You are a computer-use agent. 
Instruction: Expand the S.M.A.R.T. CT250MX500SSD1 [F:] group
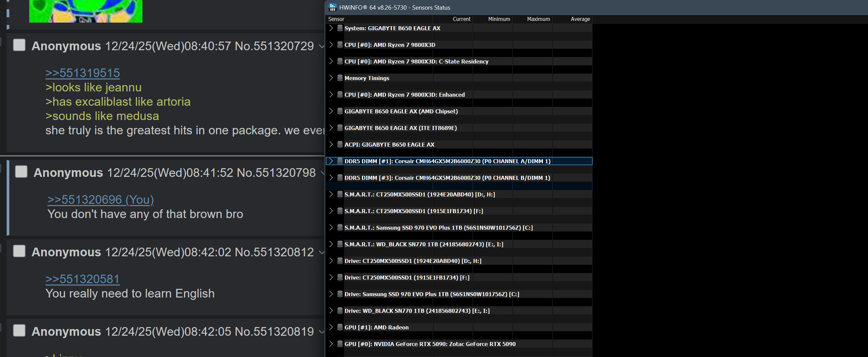pyautogui.click(x=331, y=211)
